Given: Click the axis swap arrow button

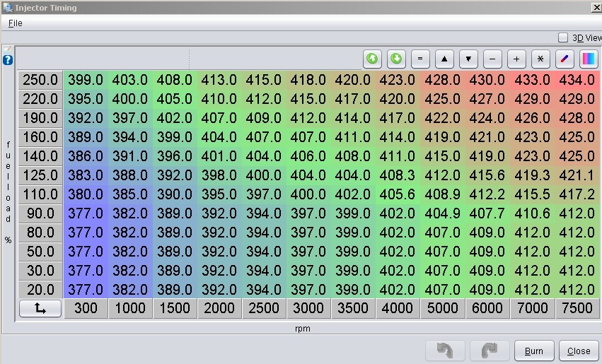Looking at the screenshot, I should click(x=40, y=309).
